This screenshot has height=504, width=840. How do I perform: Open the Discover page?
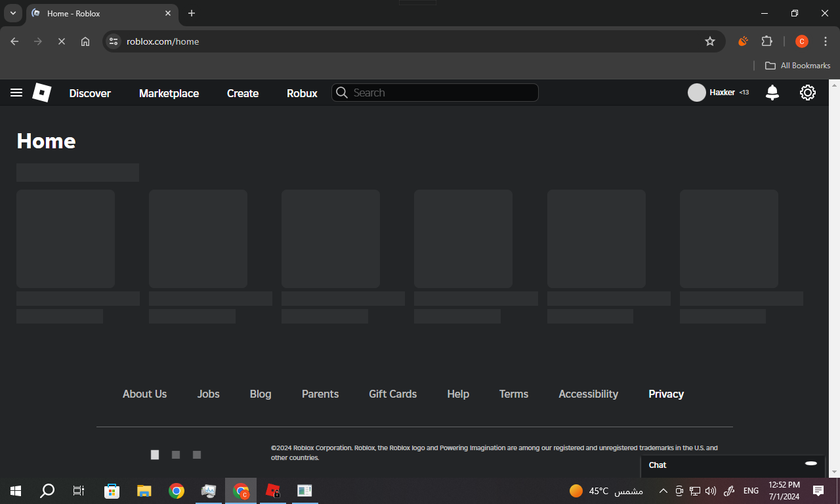click(x=90, y=93)
